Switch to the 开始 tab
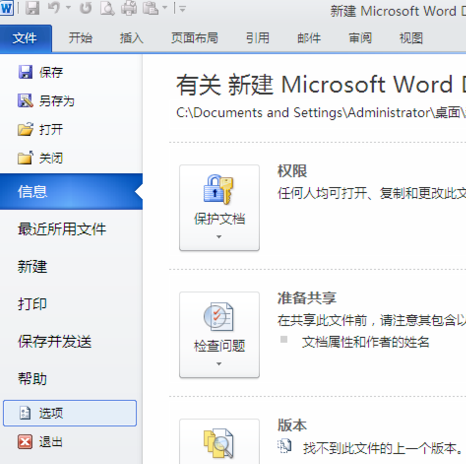 click(80, 38)
